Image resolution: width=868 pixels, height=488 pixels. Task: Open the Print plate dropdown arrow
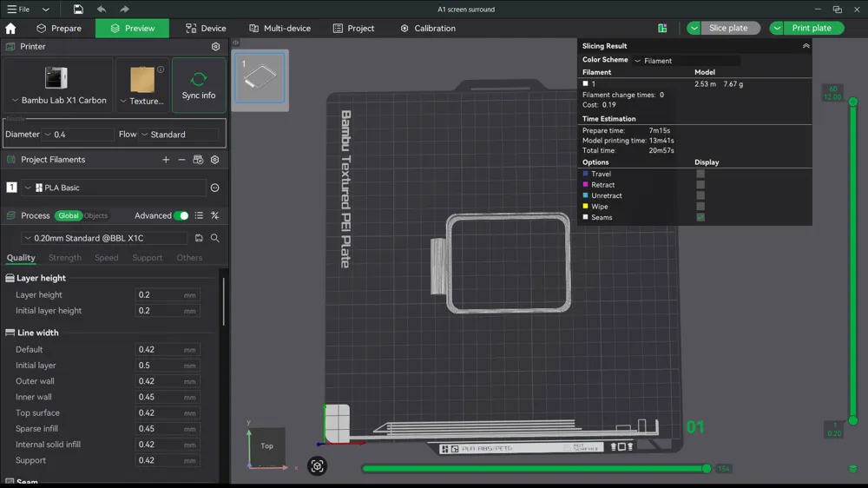777,29
